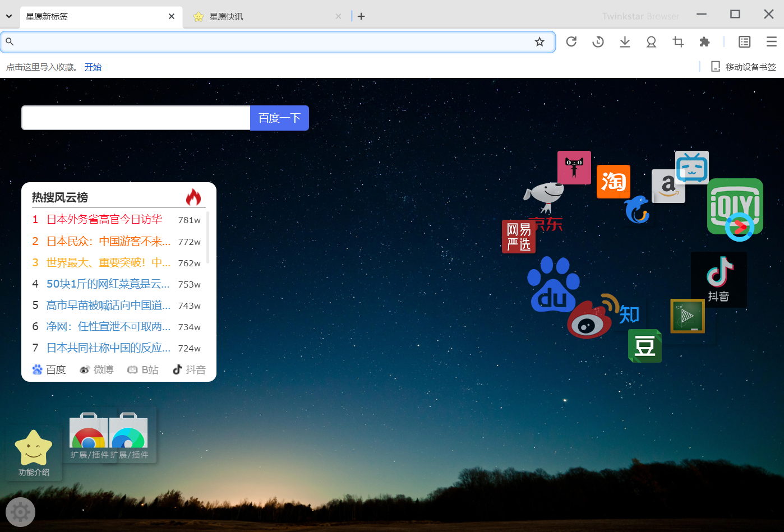Open the Taobao (淘) shortcut icon

(x=613, y=182)
